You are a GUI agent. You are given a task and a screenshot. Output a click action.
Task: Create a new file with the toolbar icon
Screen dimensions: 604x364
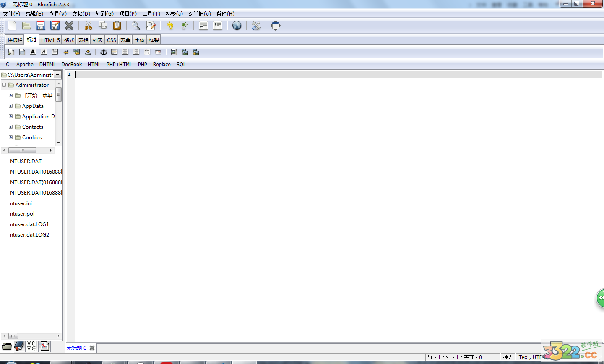pyautogui.click(x=12, y=26)
